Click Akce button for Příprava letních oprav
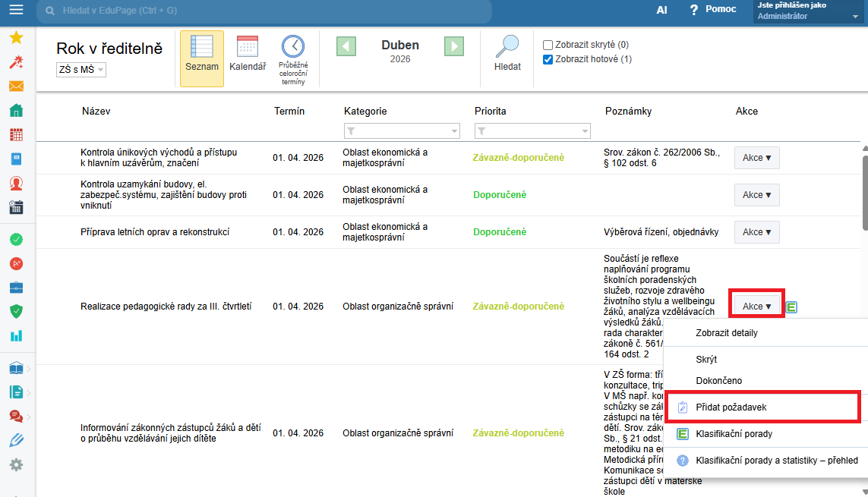Screen dimensions: 868x497 756,232
